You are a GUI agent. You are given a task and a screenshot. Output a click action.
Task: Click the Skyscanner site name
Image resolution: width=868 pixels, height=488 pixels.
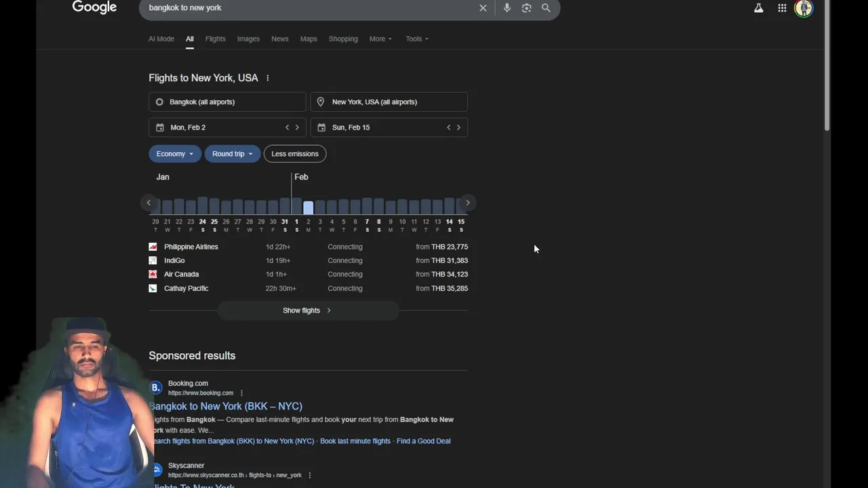[x=186, y=466]
